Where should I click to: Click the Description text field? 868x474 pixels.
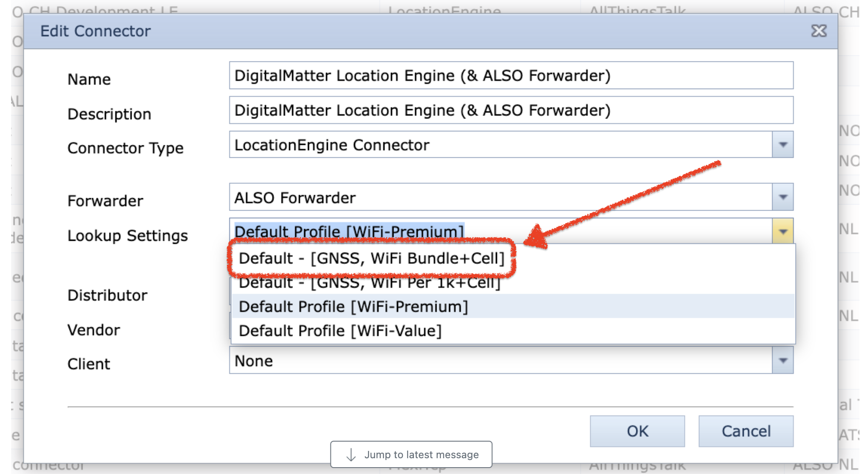coord(511,110)
